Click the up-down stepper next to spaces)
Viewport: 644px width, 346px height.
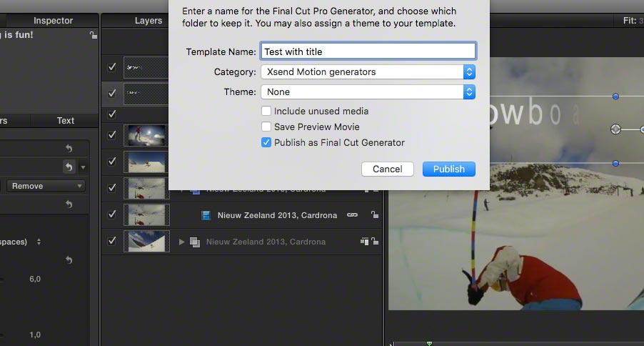(x=39, y=242)
